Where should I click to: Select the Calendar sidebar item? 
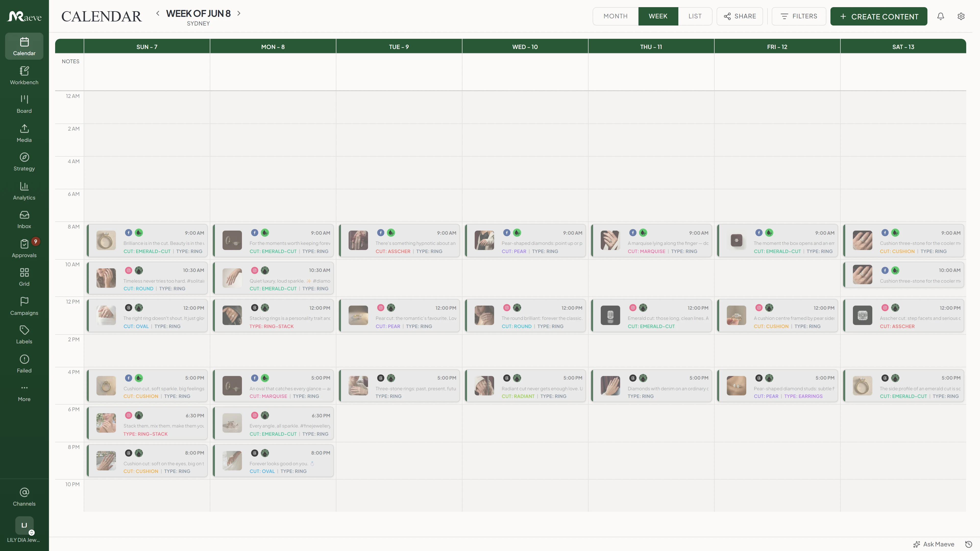(24, 46)
